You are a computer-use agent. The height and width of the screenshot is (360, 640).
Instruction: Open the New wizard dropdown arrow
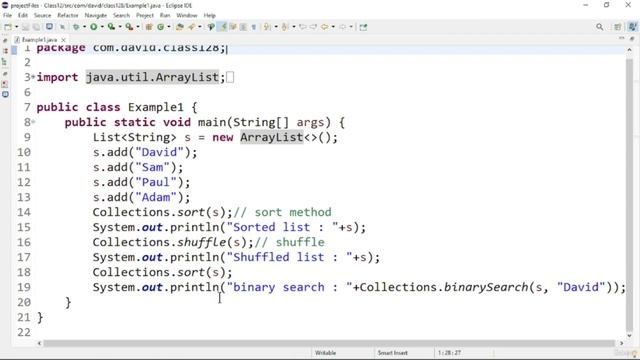click(x=16, y=27)
